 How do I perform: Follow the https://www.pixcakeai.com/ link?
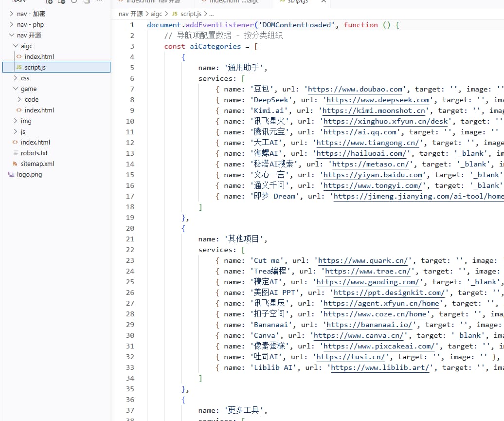(x=379, y=346)
